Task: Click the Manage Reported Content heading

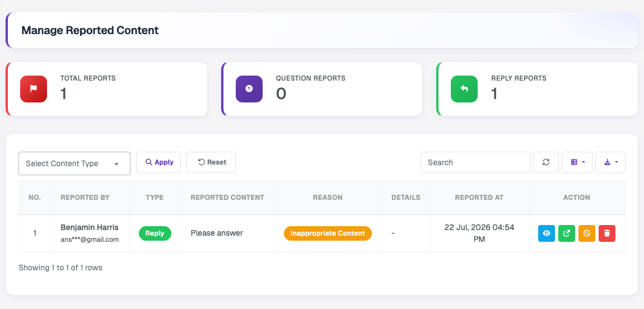Action: coord(90,30)
